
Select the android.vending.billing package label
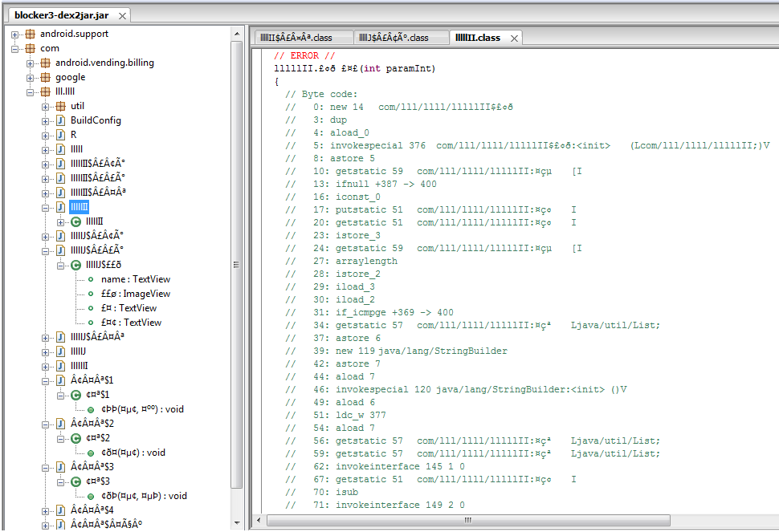click(x=104, y=63)
